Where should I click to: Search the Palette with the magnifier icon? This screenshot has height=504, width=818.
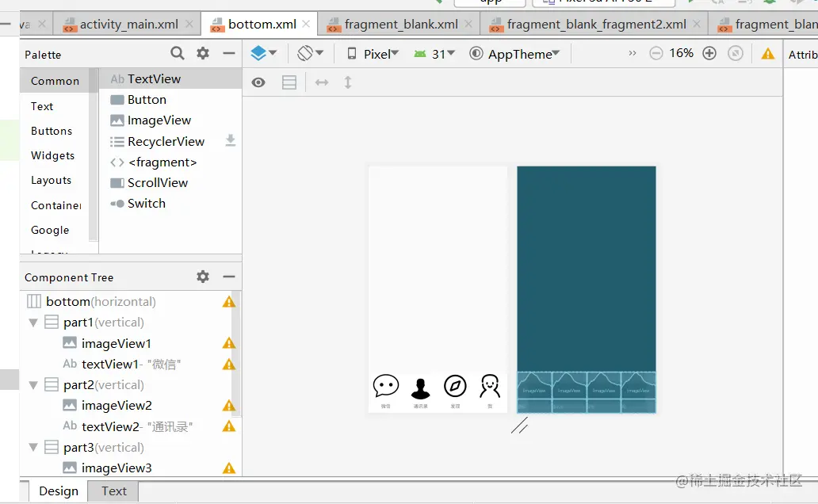point(178,53)
